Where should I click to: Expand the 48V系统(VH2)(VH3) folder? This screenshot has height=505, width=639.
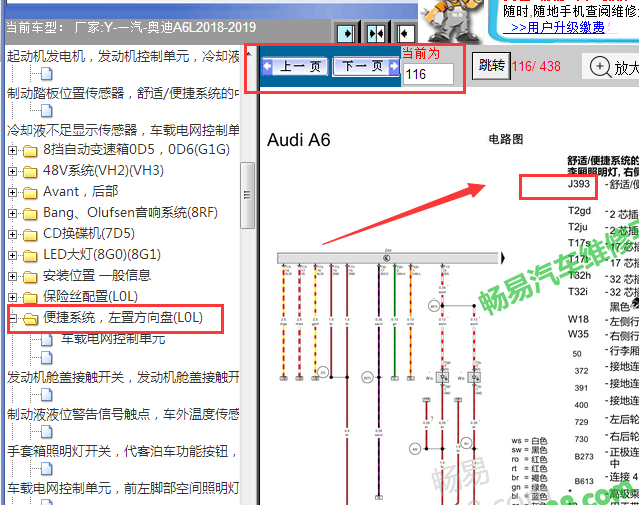pos(12,171)
